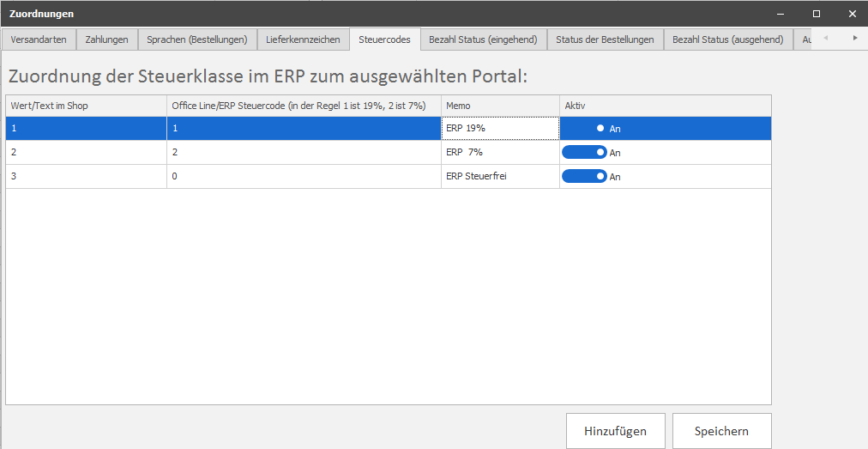Toggle Aktiv switch for ERP 19% row
This screenshot has height=449, width=868.
pos(584,129)
